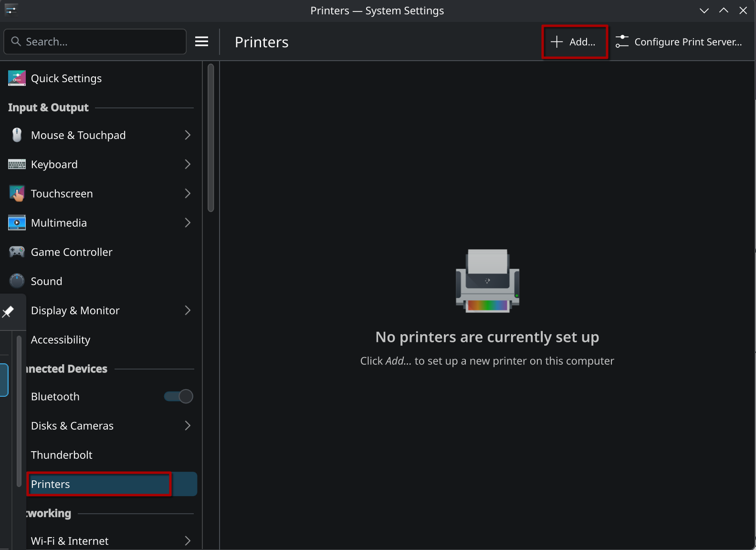Click the sidebar vertical scrollbar
756x550 pixels.
click(x=210, y=138)
